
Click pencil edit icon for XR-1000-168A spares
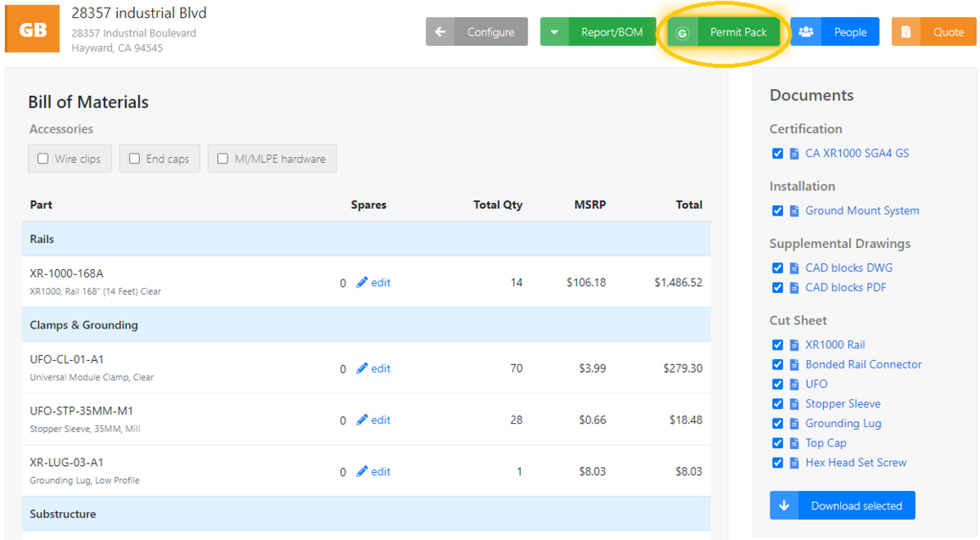point(362,282)
